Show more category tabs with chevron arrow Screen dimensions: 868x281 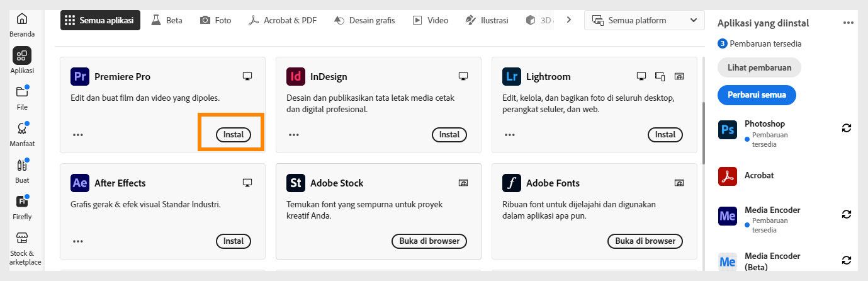(569, 20)
